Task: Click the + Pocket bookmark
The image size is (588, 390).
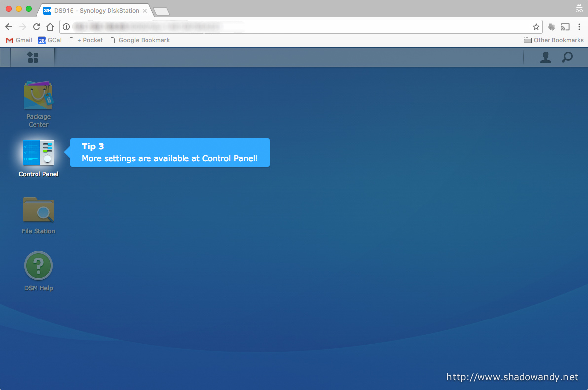Action: [x=86, y=40]
